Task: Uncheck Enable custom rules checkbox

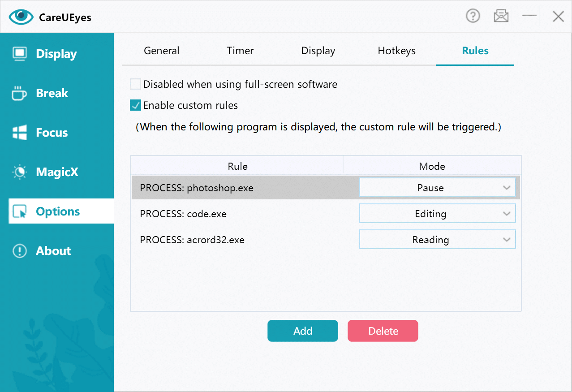Action: point(135,106)
